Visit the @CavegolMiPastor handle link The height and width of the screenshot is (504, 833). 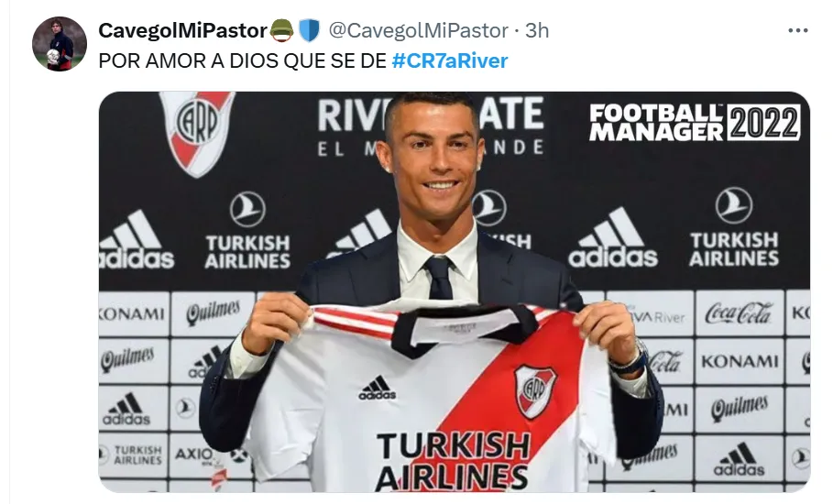click(418, 31)
